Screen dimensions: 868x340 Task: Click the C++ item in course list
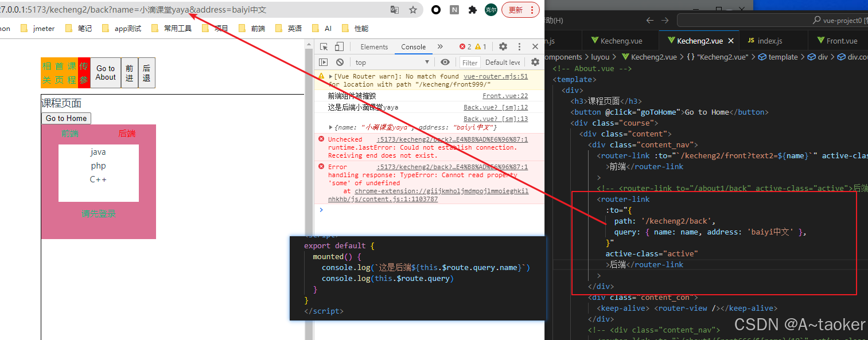coord(98,179)
